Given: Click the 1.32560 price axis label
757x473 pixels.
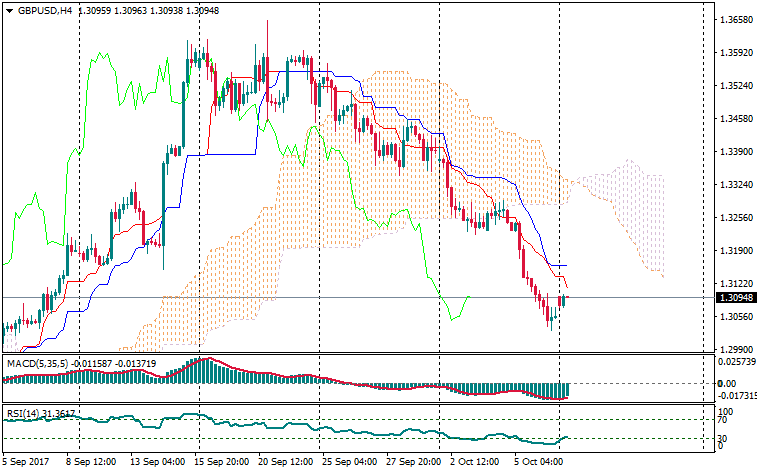Looking at the screenshot, I should tap(735, 217).
